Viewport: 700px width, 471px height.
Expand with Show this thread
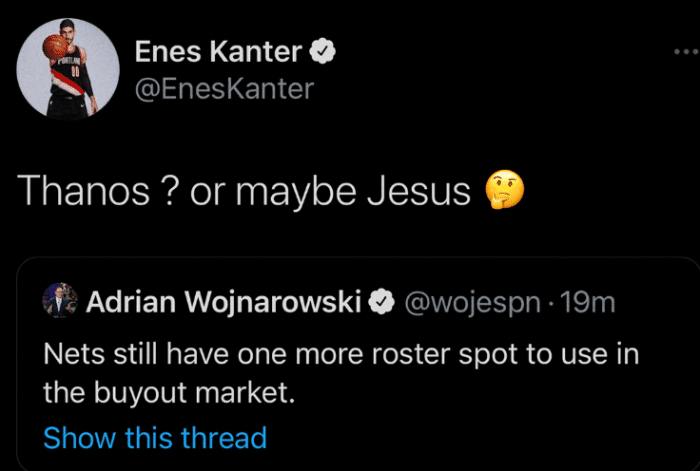click(155, 437)
